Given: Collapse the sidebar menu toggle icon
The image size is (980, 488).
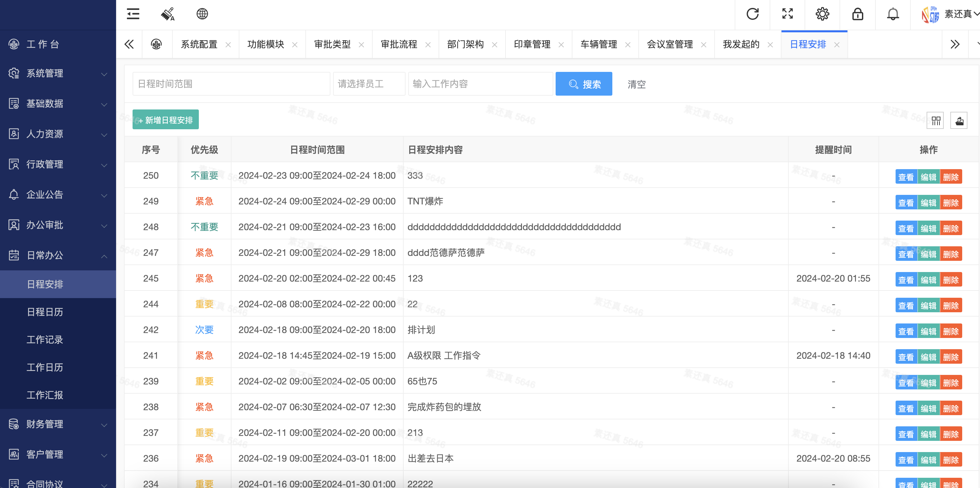Looking at the screenshot, I should (x=133, y=14).
